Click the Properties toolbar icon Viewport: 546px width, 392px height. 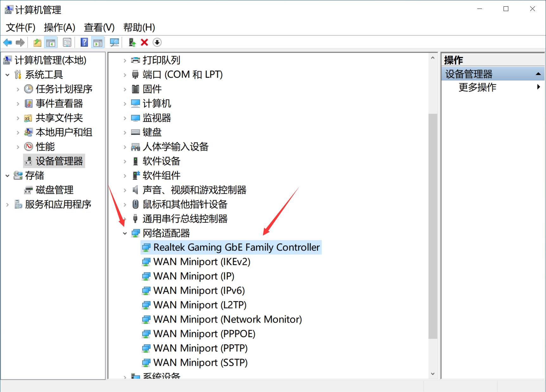[x=67, y=42]
